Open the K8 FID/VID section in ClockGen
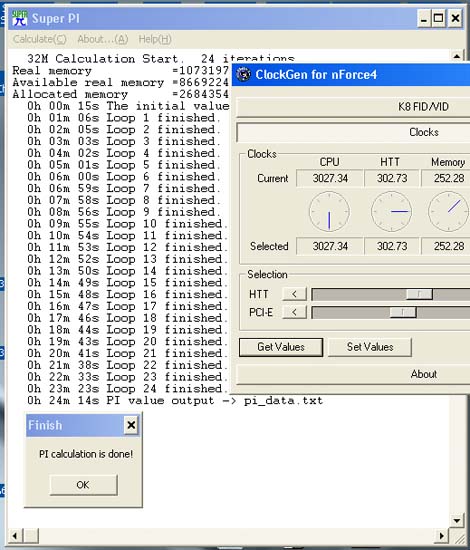The height and width of the screenshot is (550, 470). pos(353,107)
